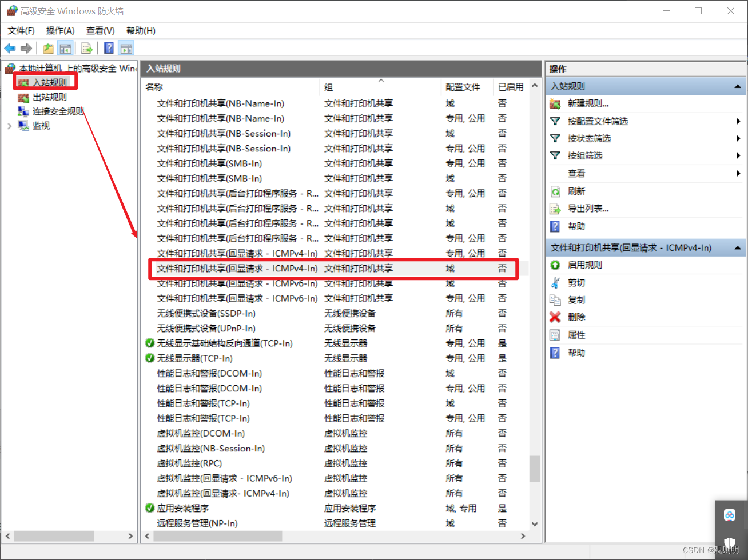
Task: Toggle the show/hide console tree toolbar icon
Action: tap(65, 49)
